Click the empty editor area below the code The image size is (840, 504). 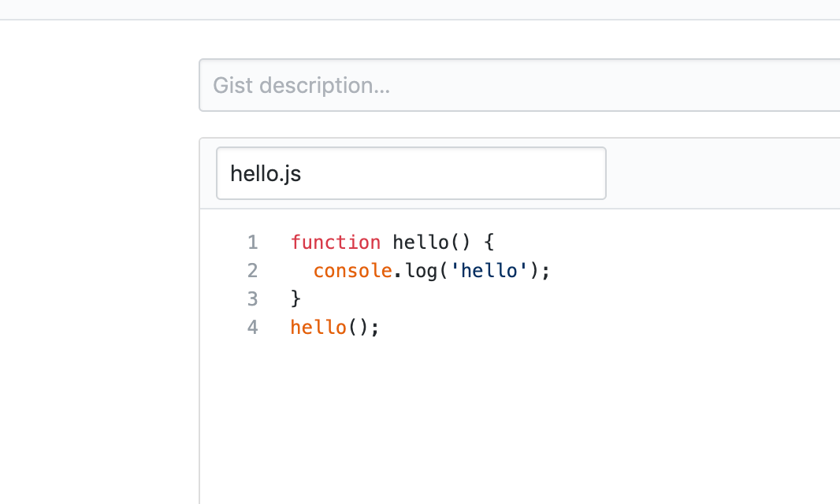tap(473, 409)
